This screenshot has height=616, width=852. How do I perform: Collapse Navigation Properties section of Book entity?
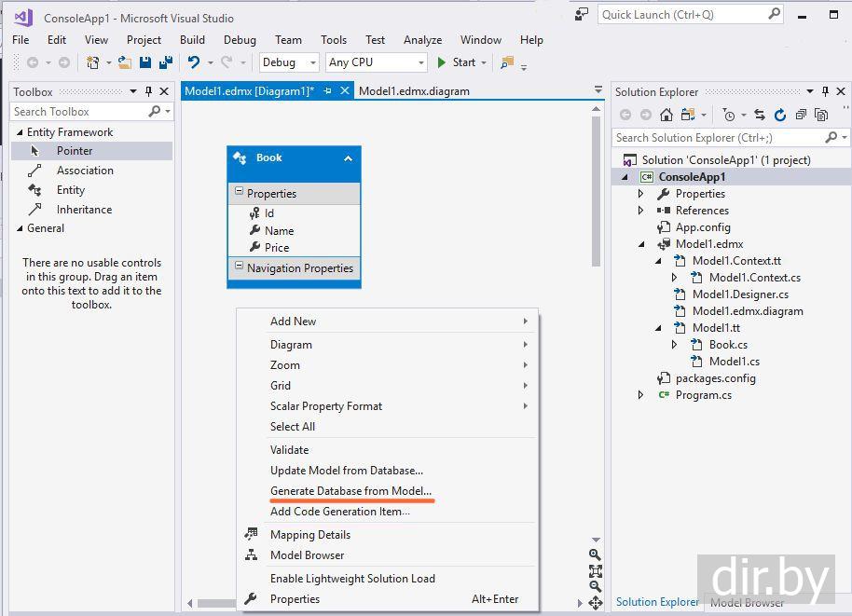(x=239, y=267)
